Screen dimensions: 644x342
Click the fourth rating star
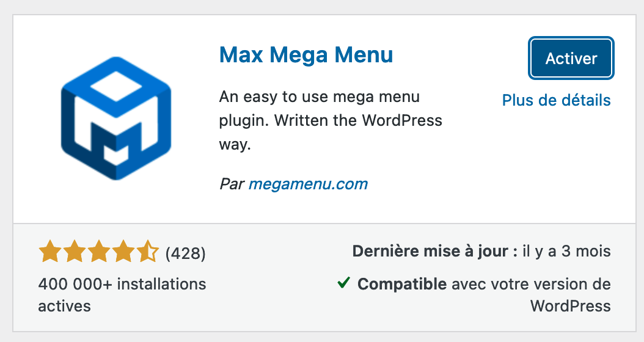point(123,252)
